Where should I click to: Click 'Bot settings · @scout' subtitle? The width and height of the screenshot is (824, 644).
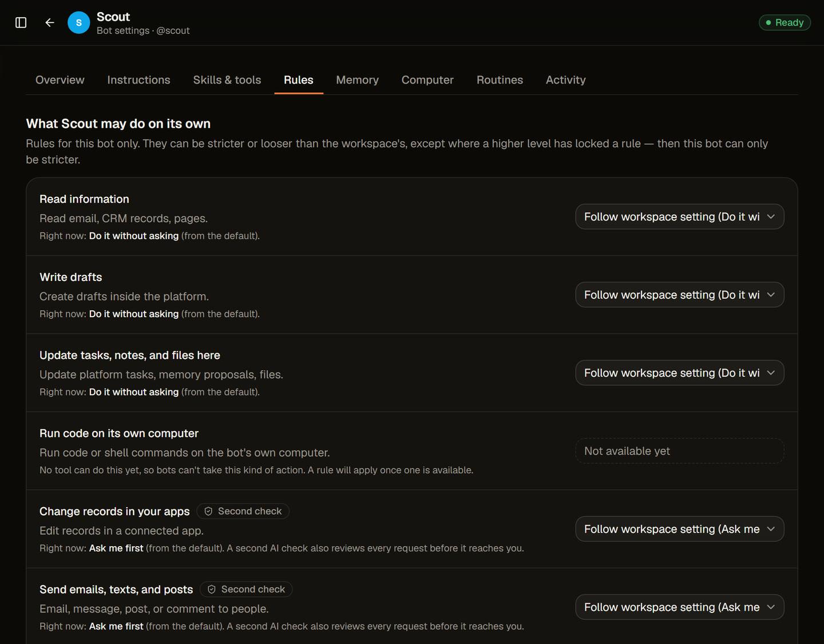pyautogui.click(x=143, y=30)
